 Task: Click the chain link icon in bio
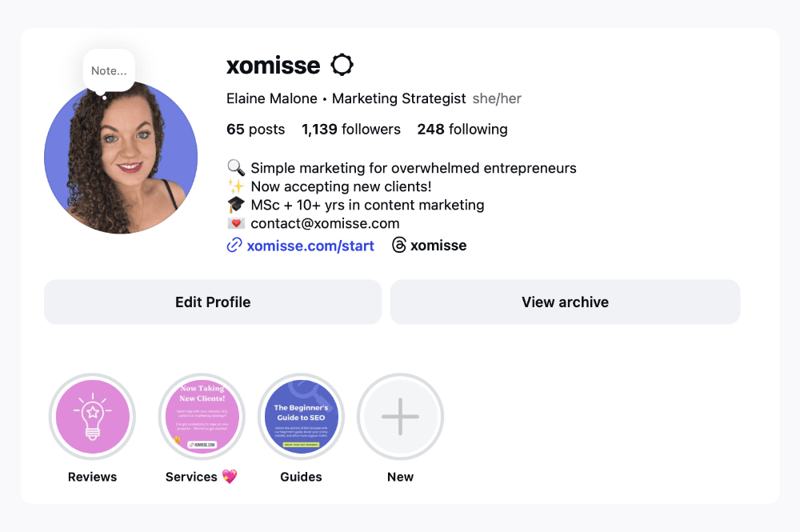click(x=234, y=246)
